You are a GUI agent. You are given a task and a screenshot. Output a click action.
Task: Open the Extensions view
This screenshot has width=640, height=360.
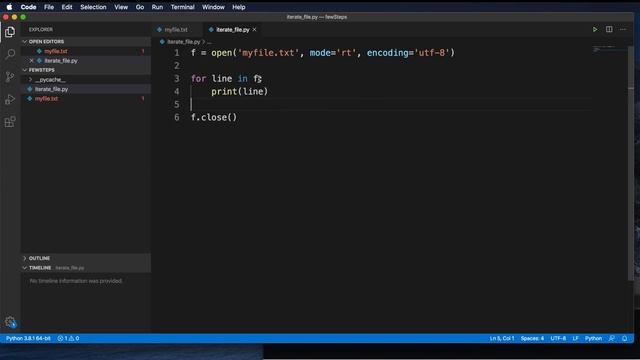tap(10, 122)
